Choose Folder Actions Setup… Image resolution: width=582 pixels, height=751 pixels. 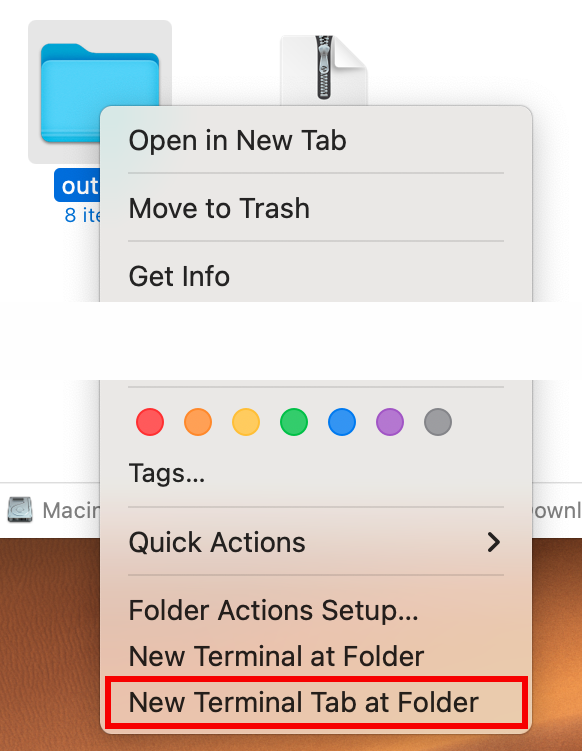click(316, 610)
